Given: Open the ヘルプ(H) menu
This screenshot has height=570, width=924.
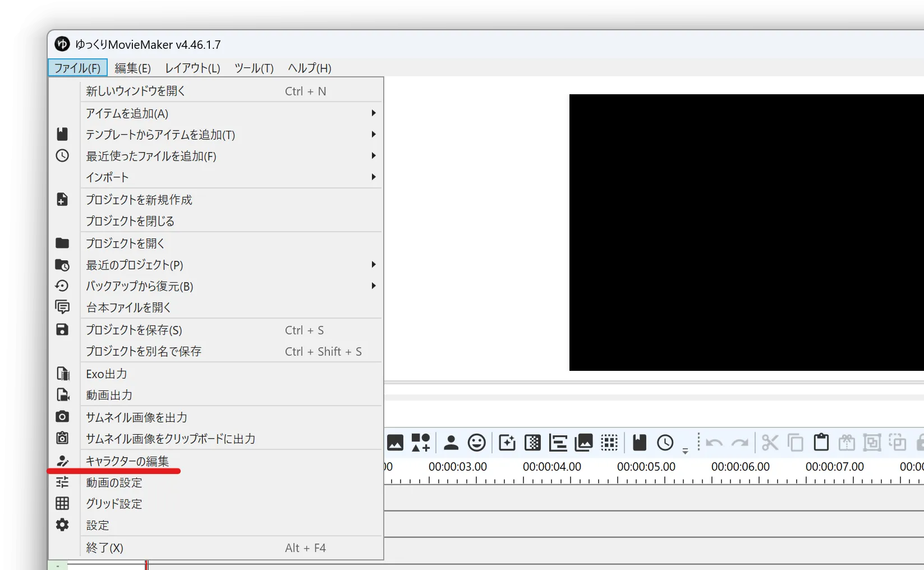Looking at the screenshot, I should (x=310, y=68).
